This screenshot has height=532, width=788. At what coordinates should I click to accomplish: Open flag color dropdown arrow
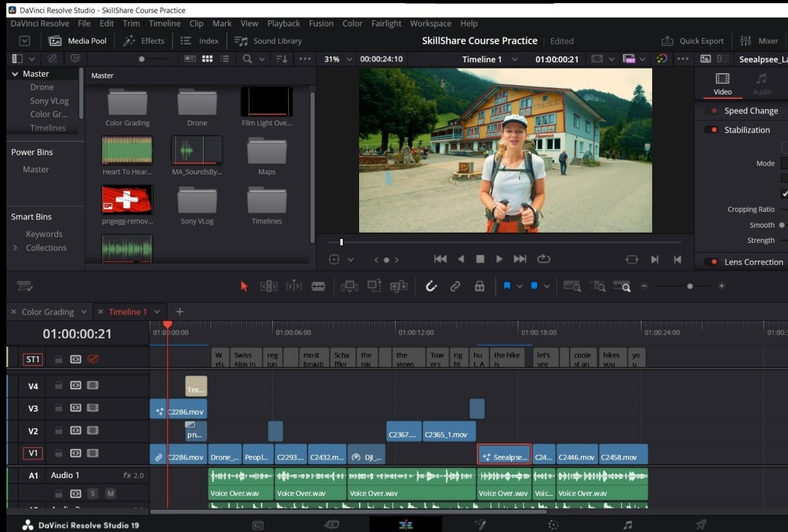click(519, 287)
